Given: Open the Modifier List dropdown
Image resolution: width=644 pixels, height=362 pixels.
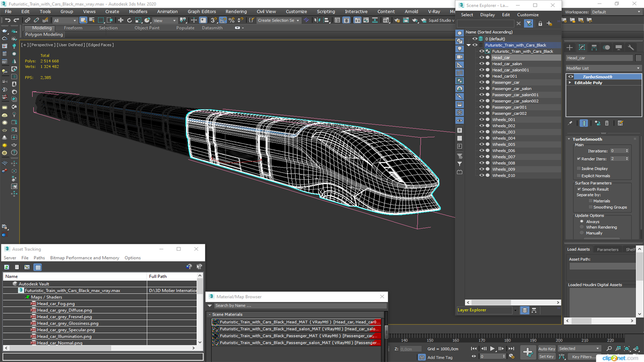Looking at the screenshot, I should (603, 68).
